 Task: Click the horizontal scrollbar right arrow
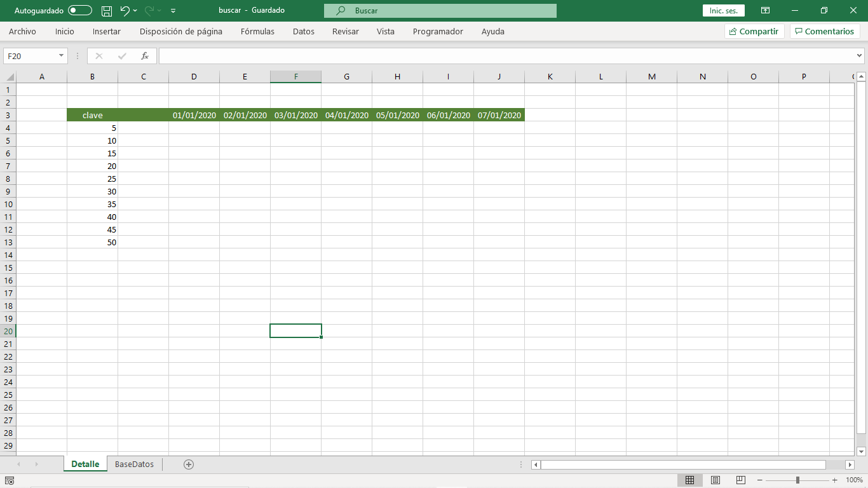pyautogui.click(x=850, y=465)
